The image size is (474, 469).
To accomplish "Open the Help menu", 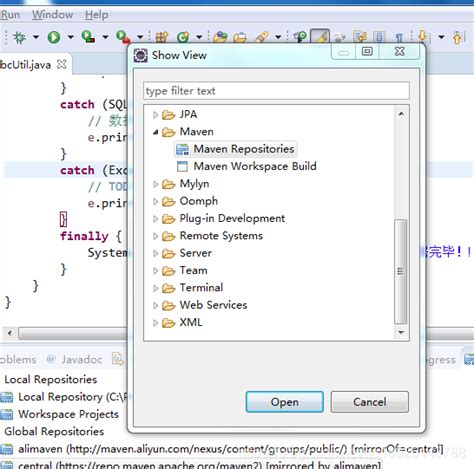I will click(x=96, y=15).
